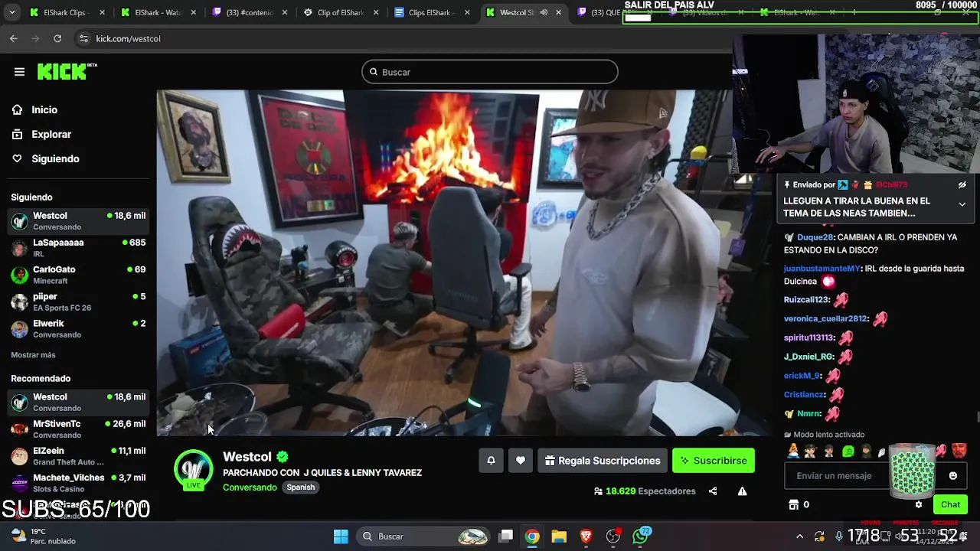
Task: Click username erickM_9 in chat
Action: (x=802, y=376)
